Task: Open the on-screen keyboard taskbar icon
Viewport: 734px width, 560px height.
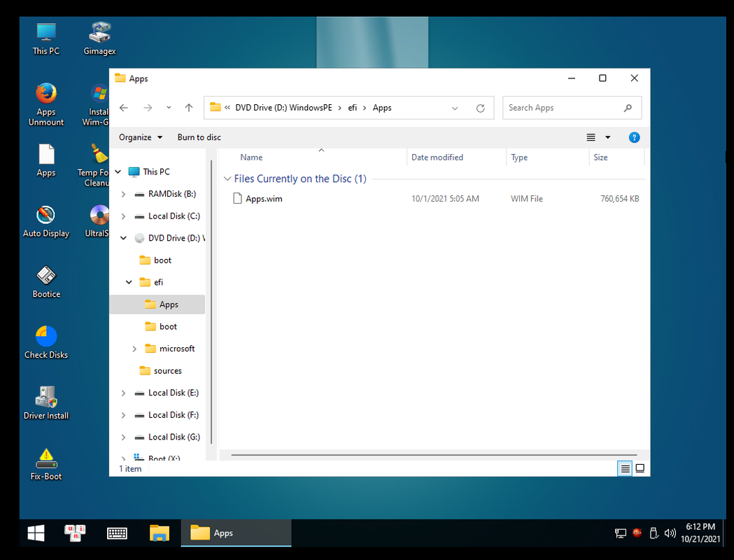Action: pos(117,533)
